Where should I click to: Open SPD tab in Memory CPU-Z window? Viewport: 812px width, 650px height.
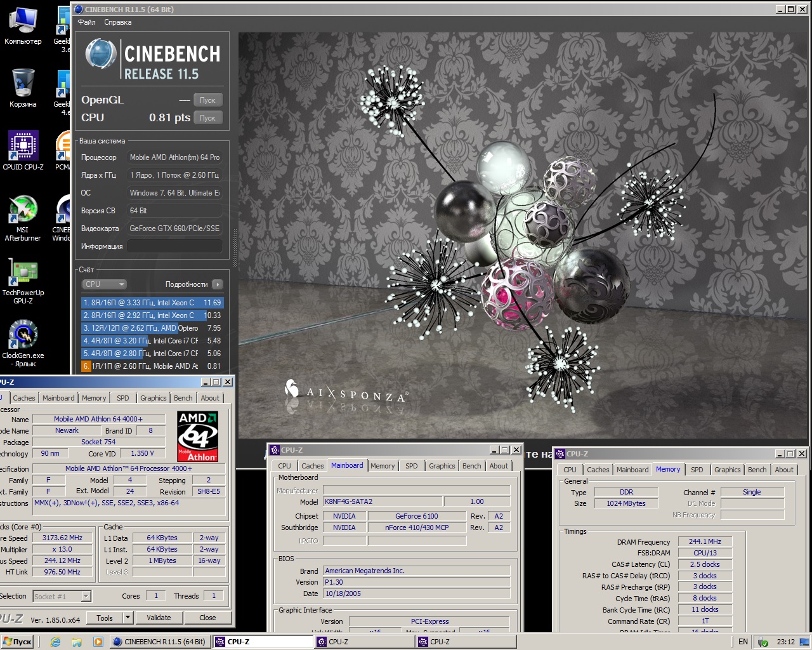(697, 470)
